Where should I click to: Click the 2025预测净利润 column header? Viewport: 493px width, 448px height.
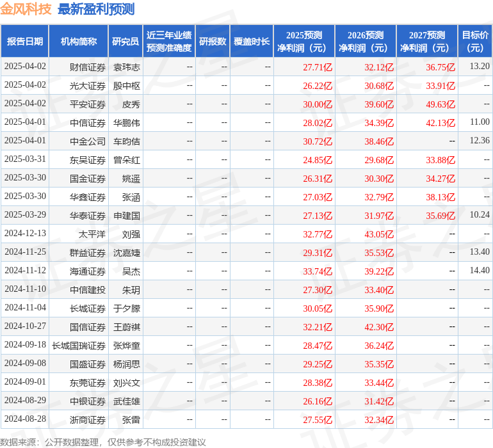304,42
